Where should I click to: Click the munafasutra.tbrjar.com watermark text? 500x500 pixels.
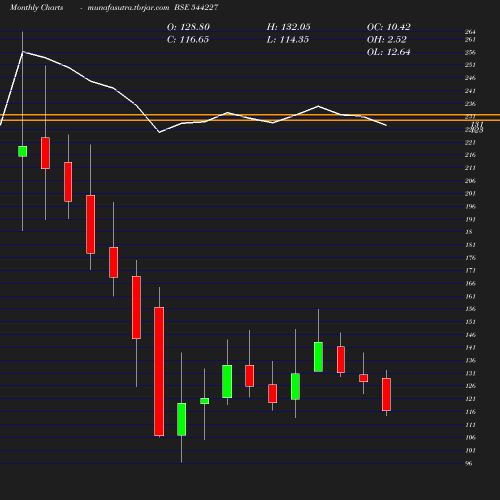(x=128, y=7)
